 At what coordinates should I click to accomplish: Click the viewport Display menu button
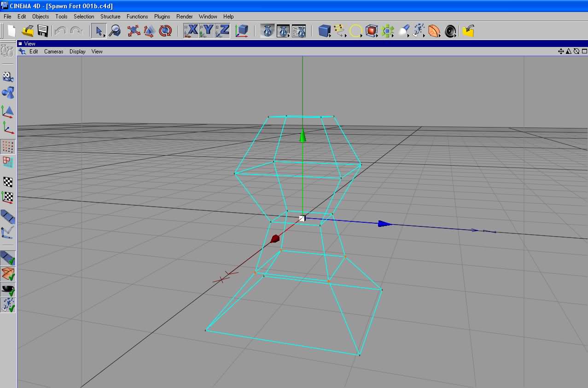pos(77,52)
